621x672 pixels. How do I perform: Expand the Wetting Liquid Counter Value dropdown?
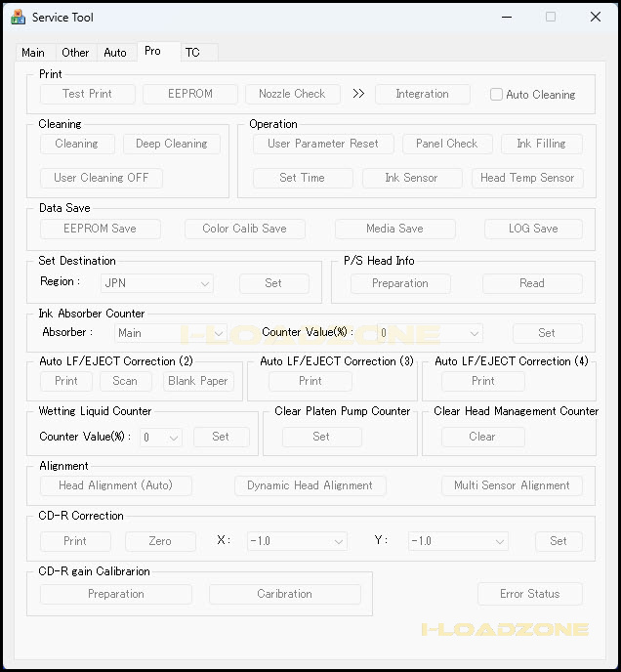pyautogui.click(x=161, y=438)
